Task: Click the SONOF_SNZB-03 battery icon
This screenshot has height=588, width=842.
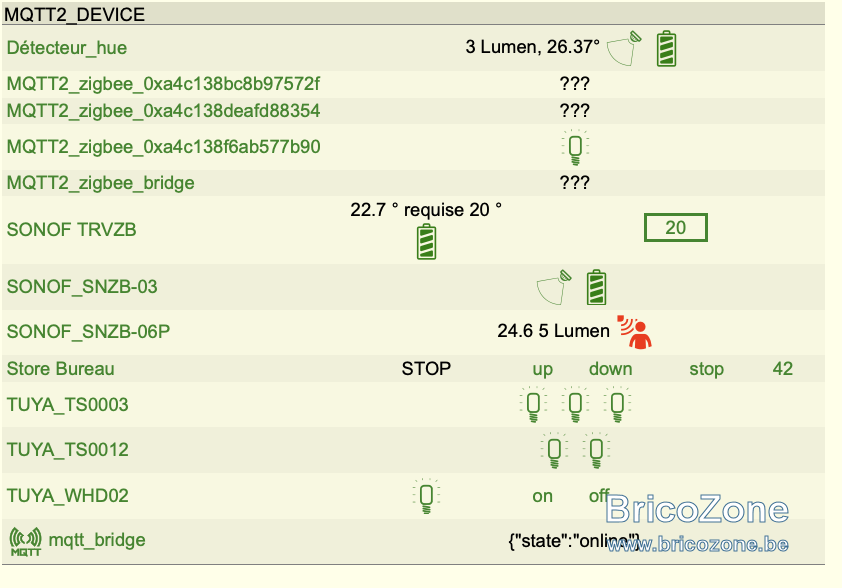Action: tap(596, 287)
